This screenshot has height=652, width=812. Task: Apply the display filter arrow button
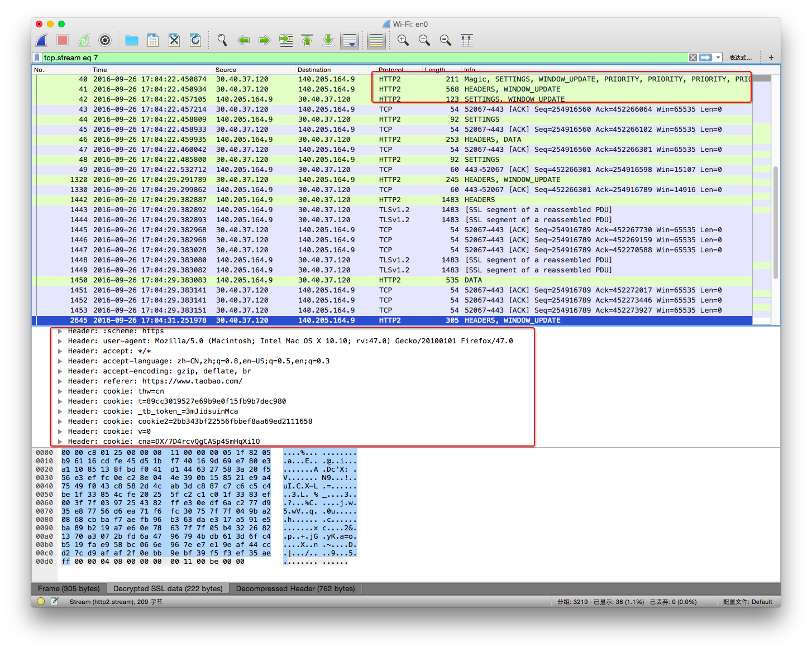[x=706, y=57]
